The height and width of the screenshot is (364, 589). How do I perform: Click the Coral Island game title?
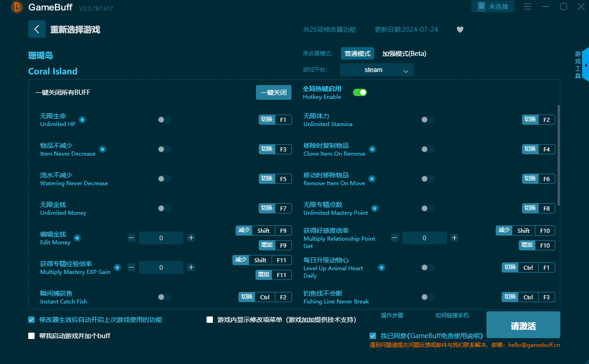pos(53,71)
